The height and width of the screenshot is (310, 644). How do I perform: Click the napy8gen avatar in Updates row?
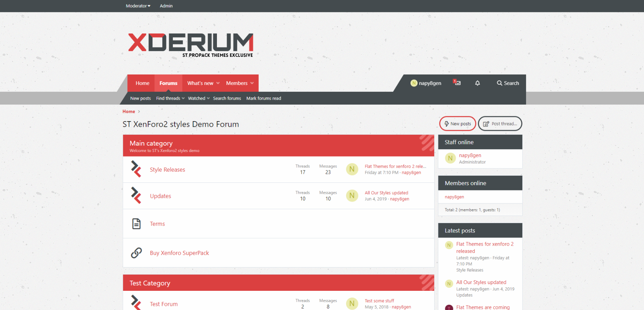[352, 196]
